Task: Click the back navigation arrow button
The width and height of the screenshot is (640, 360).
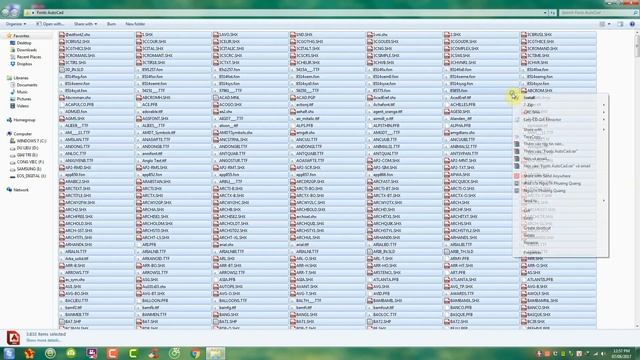Action: [5, 12]
